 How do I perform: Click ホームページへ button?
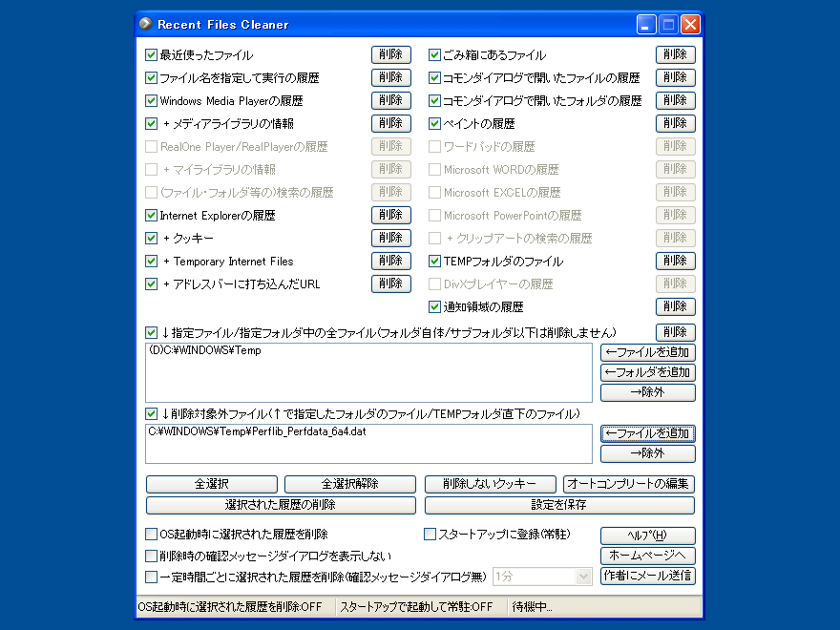648,556
